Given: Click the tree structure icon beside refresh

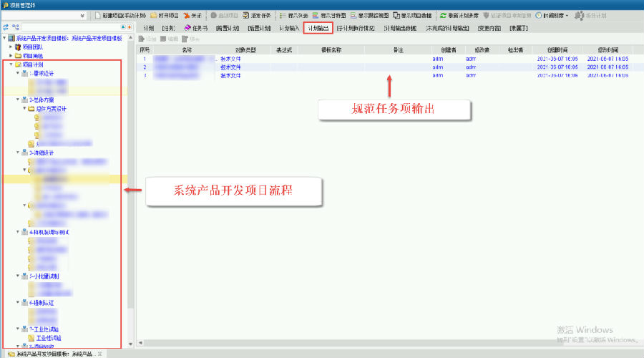Looking at the screenshot, I should click(x=16, y=27).
